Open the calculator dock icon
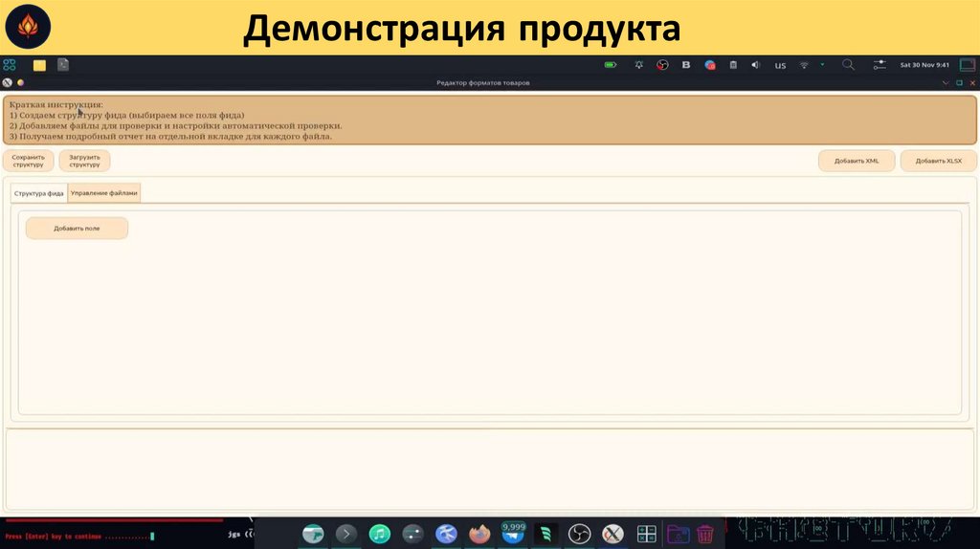This screenshot has width=980, height=549. coord(646,534)
